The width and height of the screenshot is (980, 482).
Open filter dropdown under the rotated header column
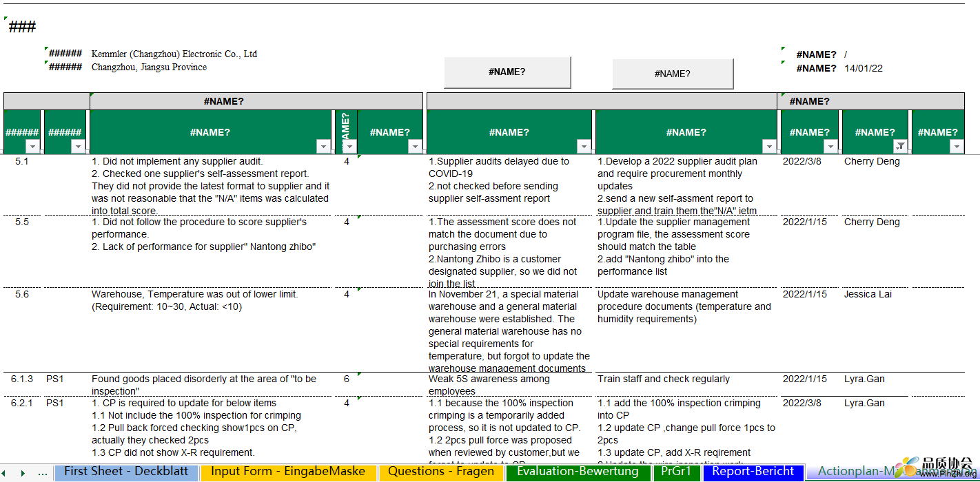350,146
